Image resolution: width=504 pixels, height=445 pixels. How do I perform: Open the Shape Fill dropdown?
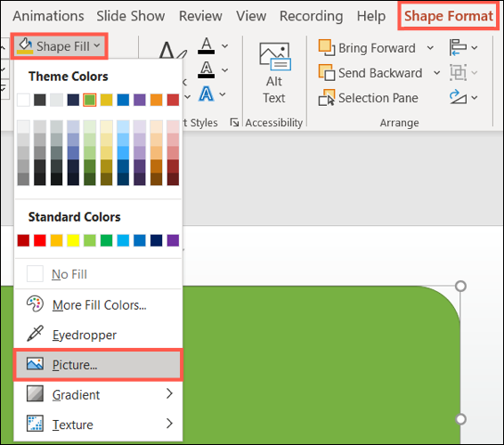tap(59, 46)
